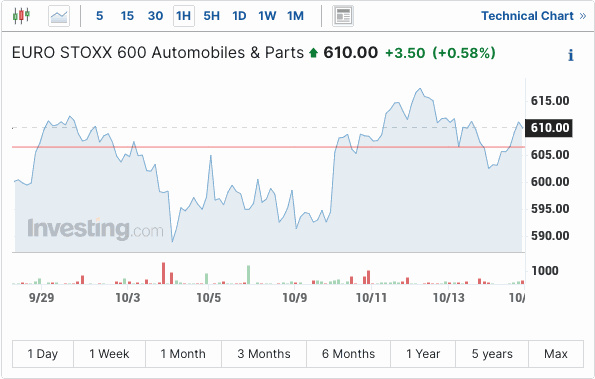Click the 605.00 axis value
The width and height of the screenshot is (595, 379).
coord(550,155)
